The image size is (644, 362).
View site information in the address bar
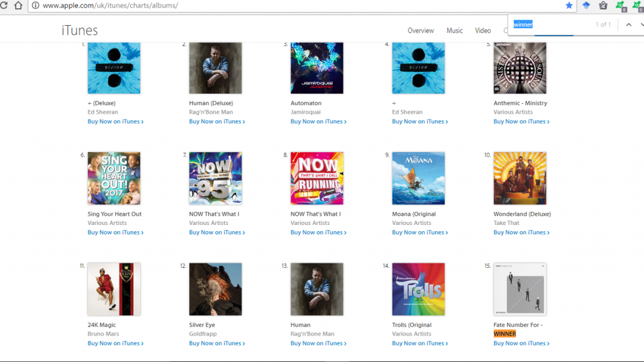[36, 5]
